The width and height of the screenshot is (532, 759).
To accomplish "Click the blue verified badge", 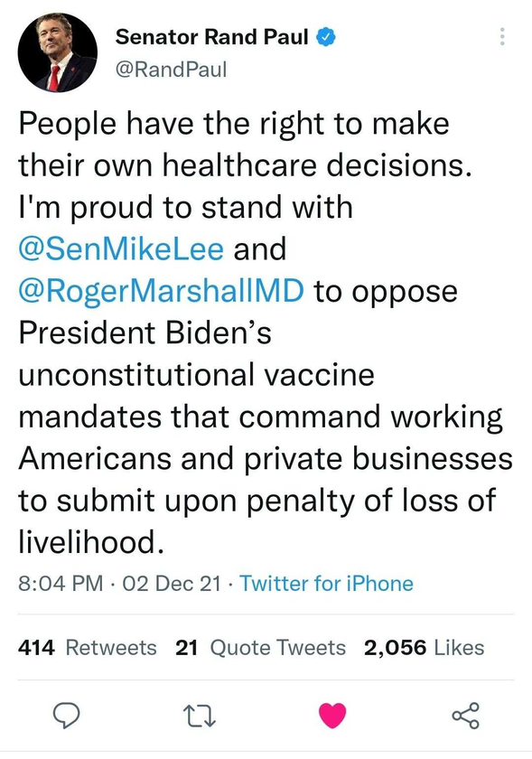I will click(x=326, y=37).
